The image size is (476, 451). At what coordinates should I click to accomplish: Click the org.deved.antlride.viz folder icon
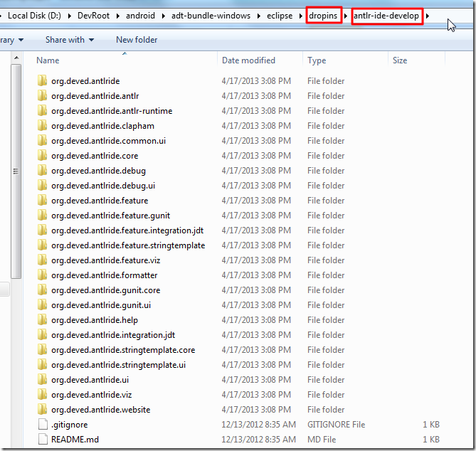(42, 395)
